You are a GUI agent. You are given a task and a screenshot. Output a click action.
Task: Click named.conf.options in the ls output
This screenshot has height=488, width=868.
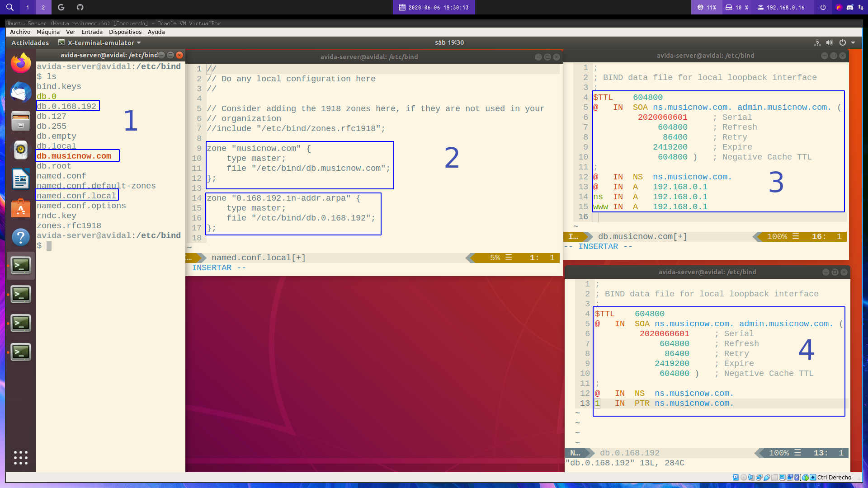[x=81, y=206]
